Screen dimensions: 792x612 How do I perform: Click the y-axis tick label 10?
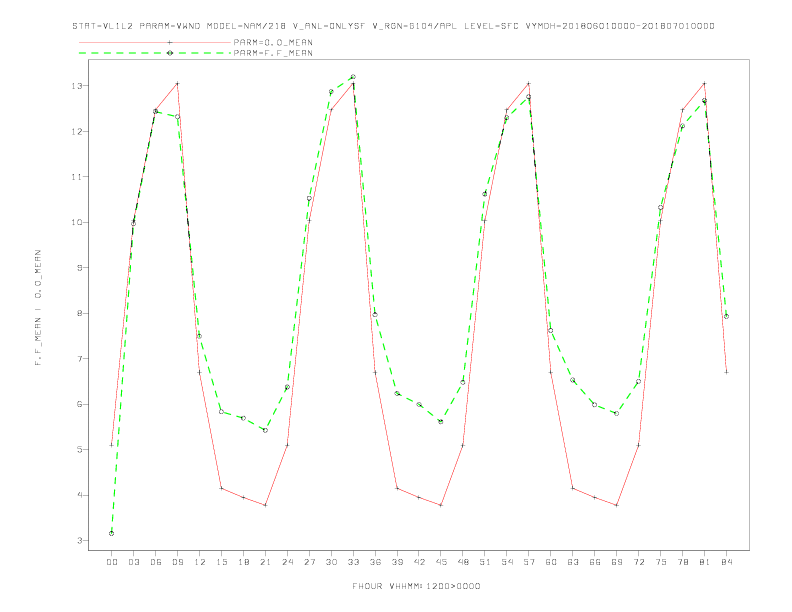[x=76, y=222]
